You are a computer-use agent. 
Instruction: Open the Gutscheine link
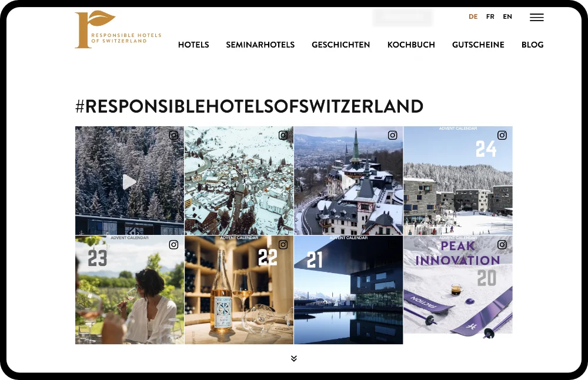tap(478, 45)
